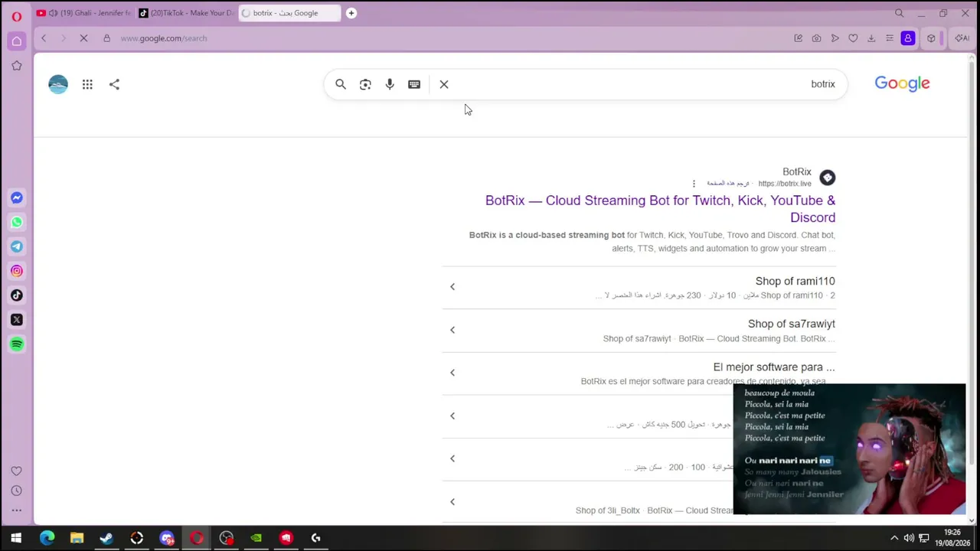
Task: Click the address bar URL
Action: coord(163,38)
